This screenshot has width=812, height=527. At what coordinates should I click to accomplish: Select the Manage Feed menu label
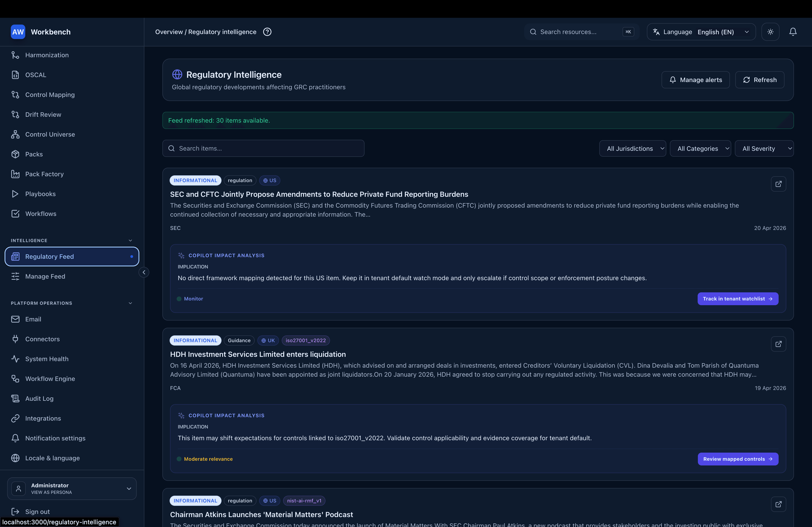coord(45,276)
